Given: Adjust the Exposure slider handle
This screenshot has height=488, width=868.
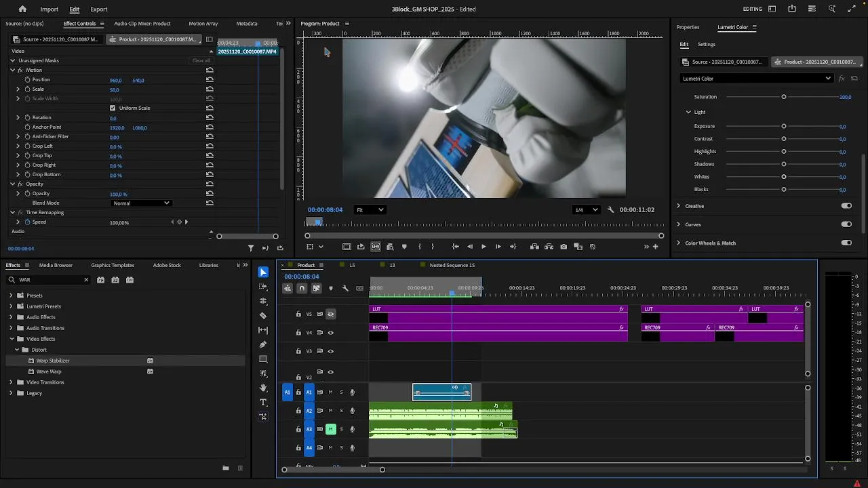Looking at the screenshot, I should point(783,127).
